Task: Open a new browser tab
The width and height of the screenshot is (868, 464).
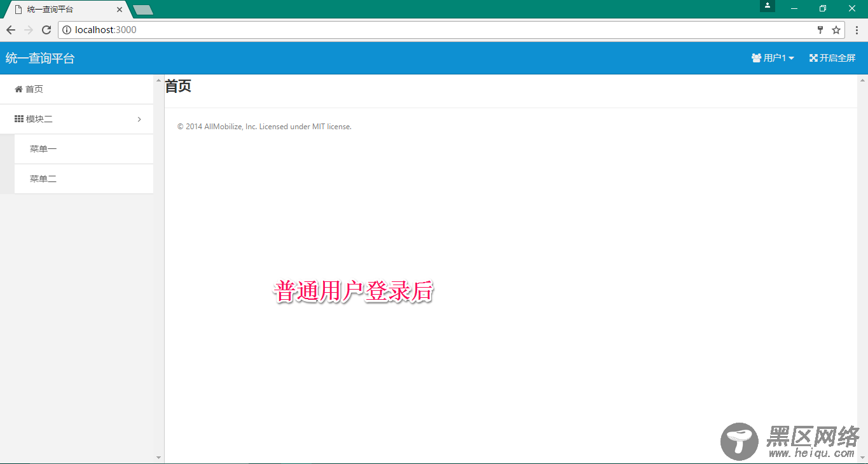Action: tap(143, 10)
